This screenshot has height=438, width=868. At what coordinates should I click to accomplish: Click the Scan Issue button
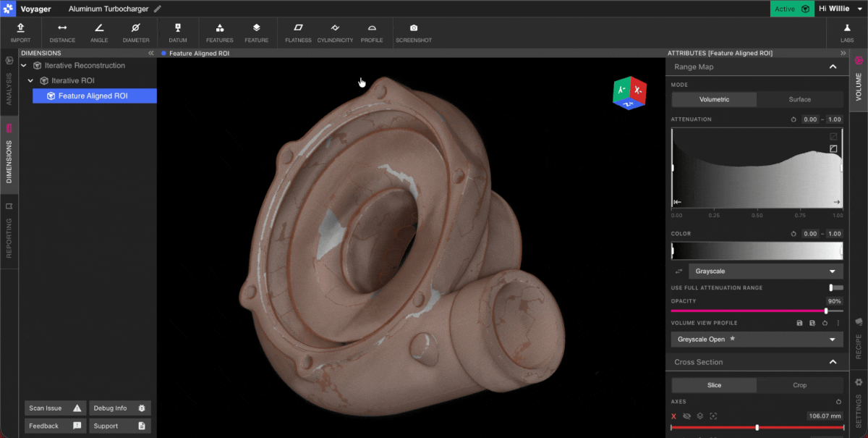(x=56, y=408)
